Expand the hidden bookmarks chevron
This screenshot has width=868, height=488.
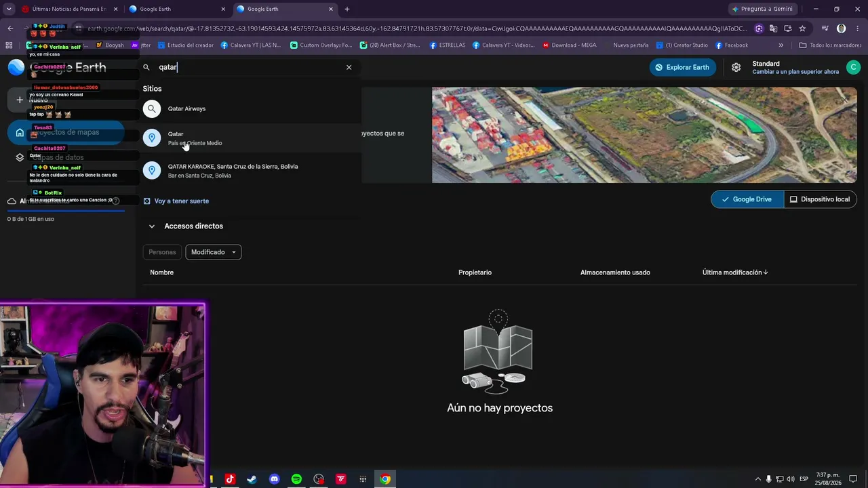pos(781,45)
